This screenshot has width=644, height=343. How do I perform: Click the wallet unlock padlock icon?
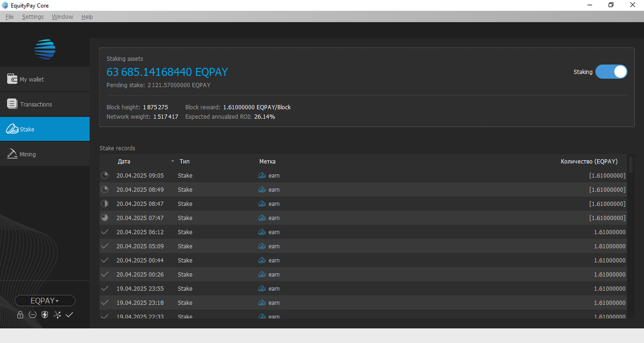pos(20,315)
